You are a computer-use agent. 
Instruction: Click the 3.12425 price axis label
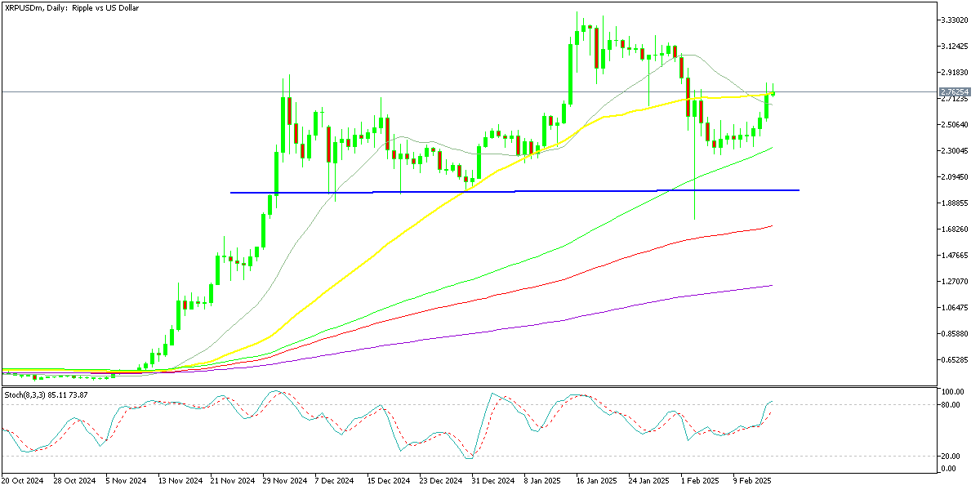pyautogui.click(x=955, y=46)
